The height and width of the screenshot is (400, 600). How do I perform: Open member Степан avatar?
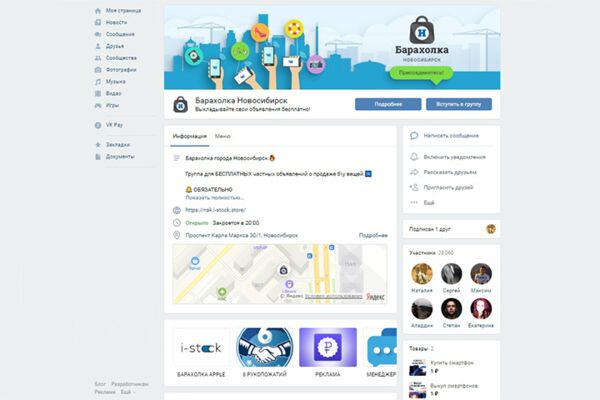tap(452, 309)
